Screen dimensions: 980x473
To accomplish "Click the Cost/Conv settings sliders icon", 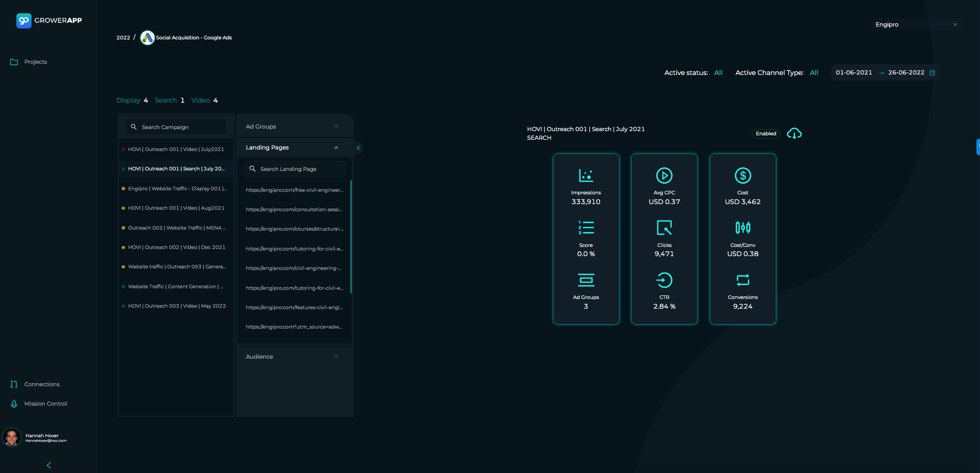I will [x=743, y=228].
